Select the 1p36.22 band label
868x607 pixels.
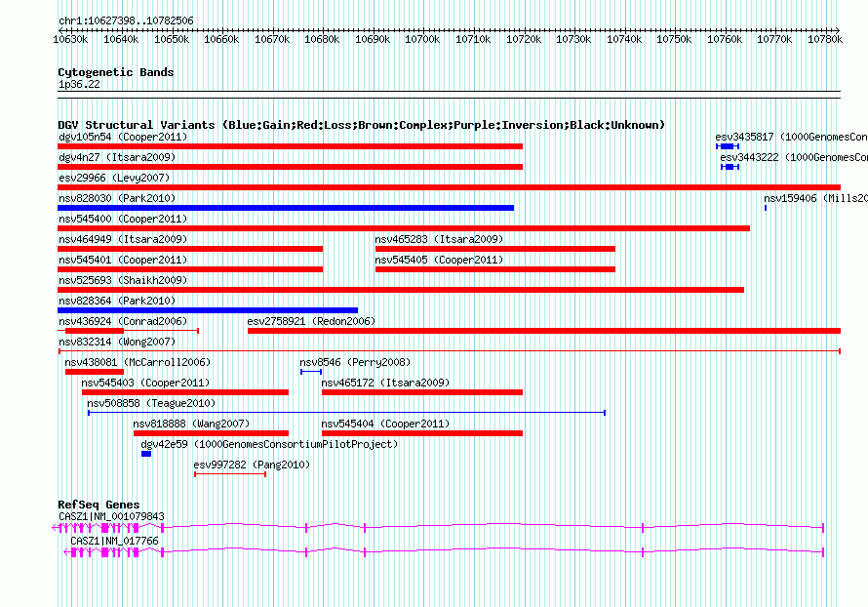point(79,84)
